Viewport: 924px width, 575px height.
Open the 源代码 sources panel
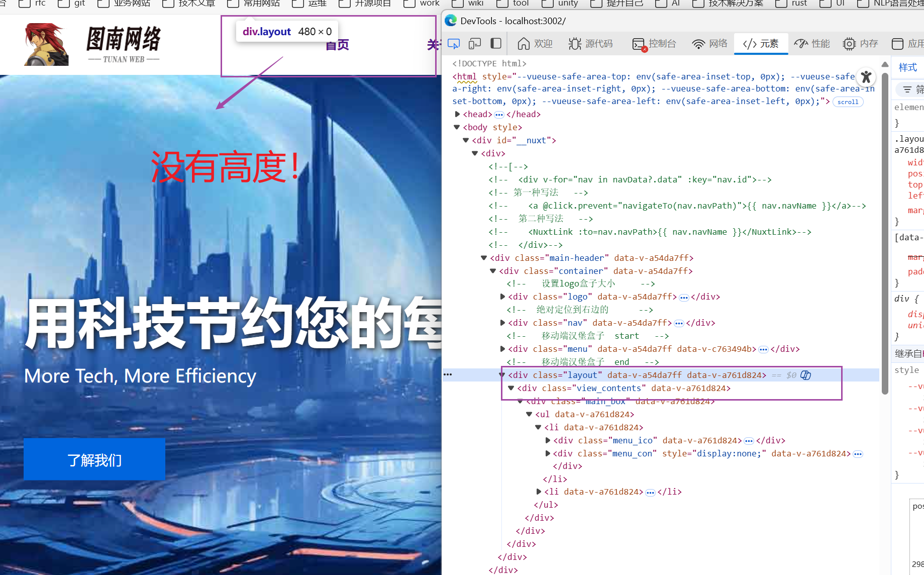click(591, 44)
